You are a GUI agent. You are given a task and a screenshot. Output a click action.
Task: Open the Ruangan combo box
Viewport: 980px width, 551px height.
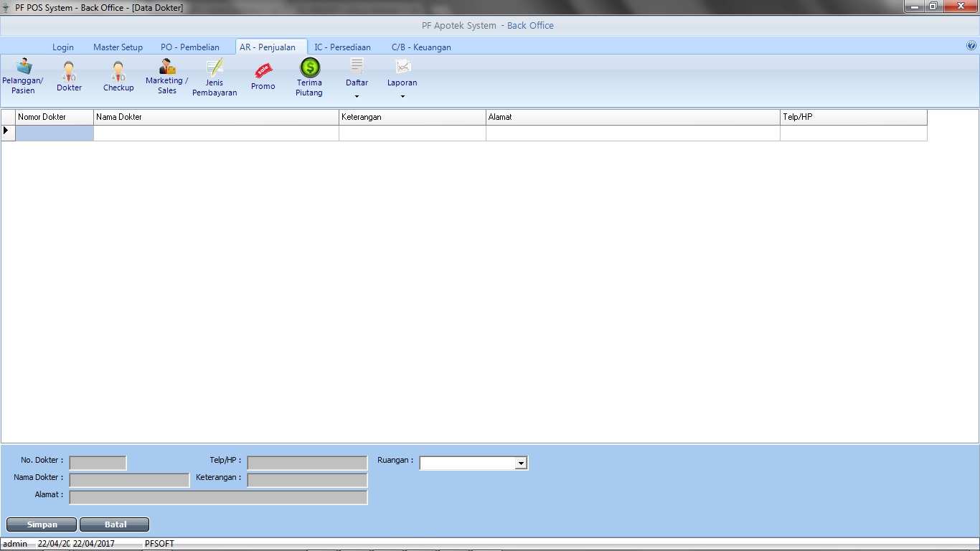(522, 463)
